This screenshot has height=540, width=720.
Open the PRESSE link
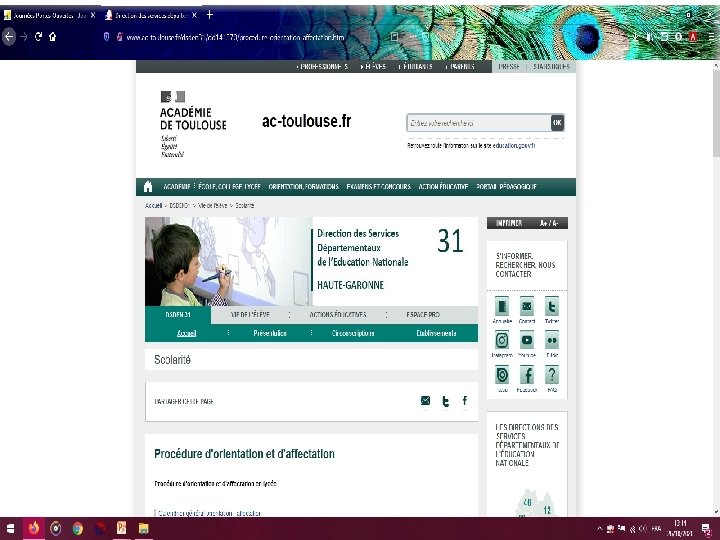click(x=509, y=67)
